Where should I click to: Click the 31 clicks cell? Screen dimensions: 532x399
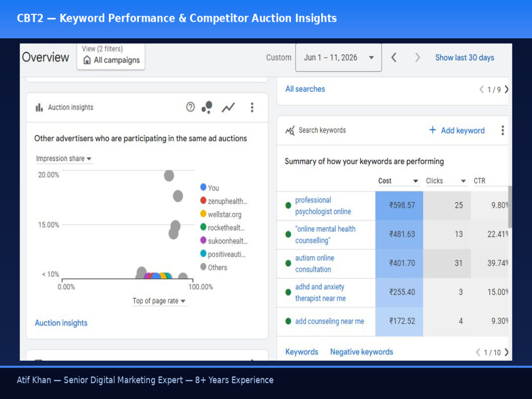pyautogui.click(x=447, y=263)
